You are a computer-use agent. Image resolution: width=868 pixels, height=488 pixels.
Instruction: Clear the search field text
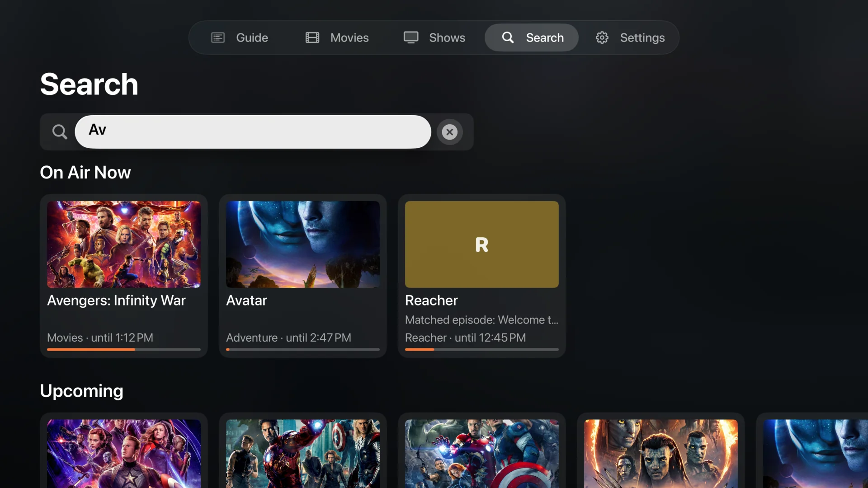coord(449,132)
